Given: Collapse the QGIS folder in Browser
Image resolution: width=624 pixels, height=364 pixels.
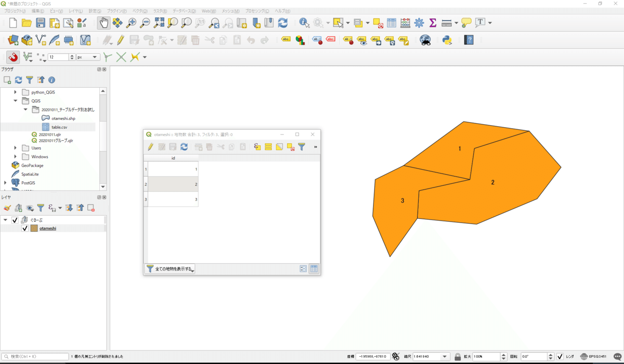Looking at the screenshot, I should point(15,101).
